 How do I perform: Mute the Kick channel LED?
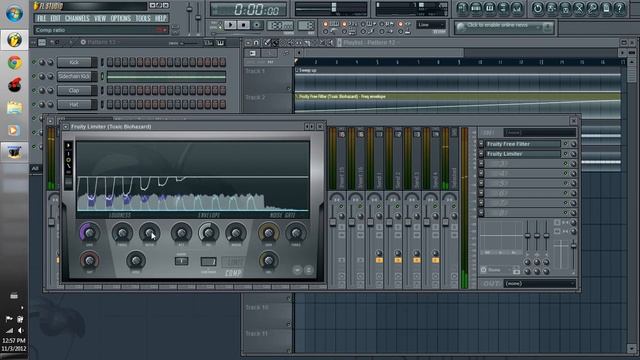point(34,62)
